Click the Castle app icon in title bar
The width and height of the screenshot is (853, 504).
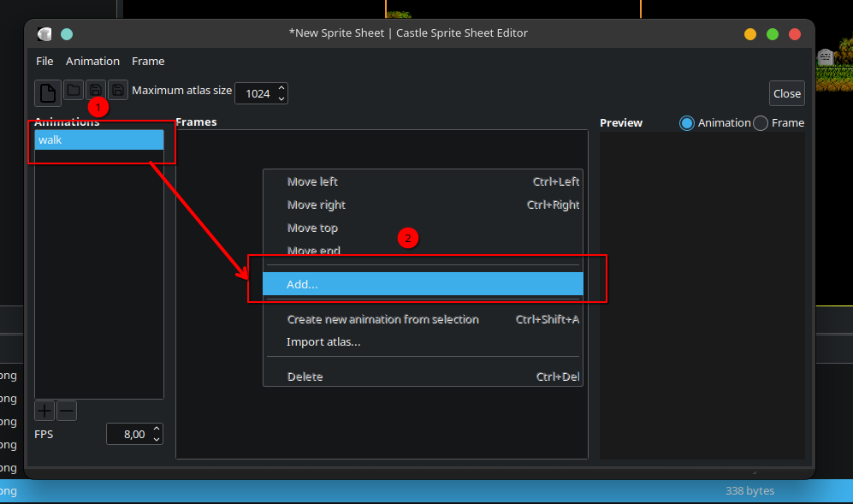click(44, 34)
